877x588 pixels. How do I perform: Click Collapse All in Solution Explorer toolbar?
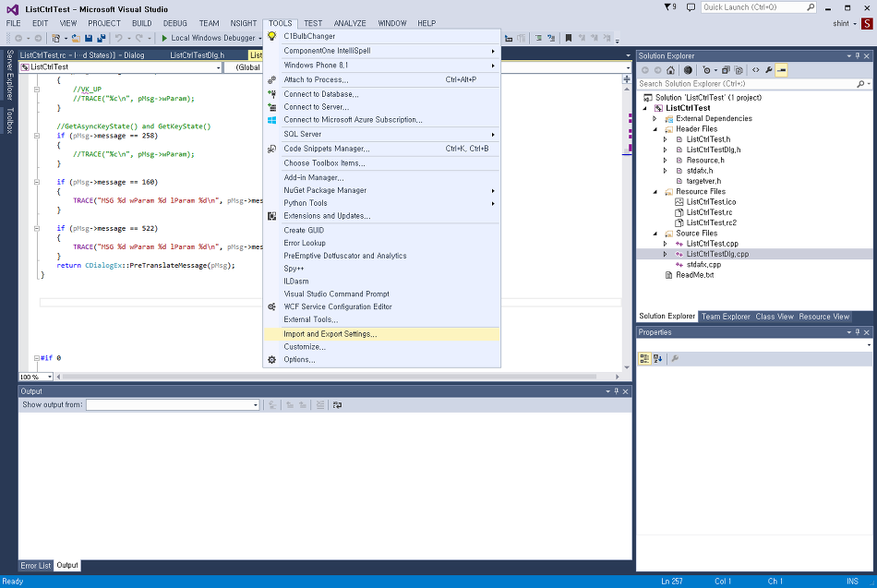[x=727, y=70]
